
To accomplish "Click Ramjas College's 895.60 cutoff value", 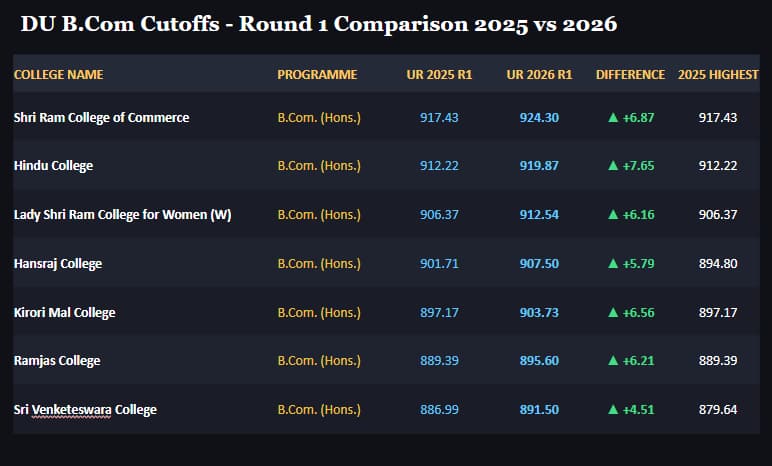I will tap(539, 361).
